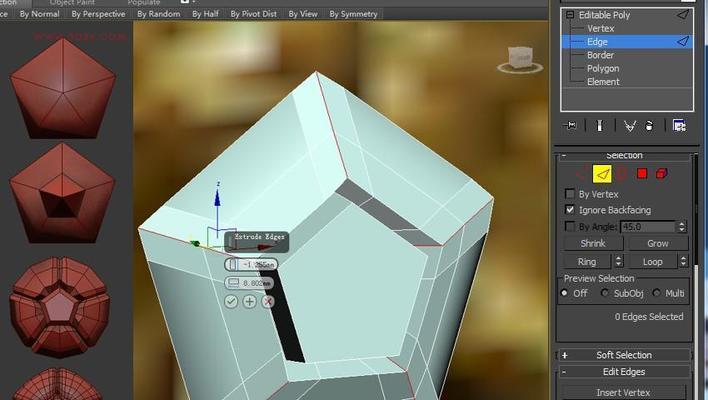The width and height of the screenshot is (708, 400).
Task: Click the Shrink button
Action: pyautogui.click(x=593, y=243)
